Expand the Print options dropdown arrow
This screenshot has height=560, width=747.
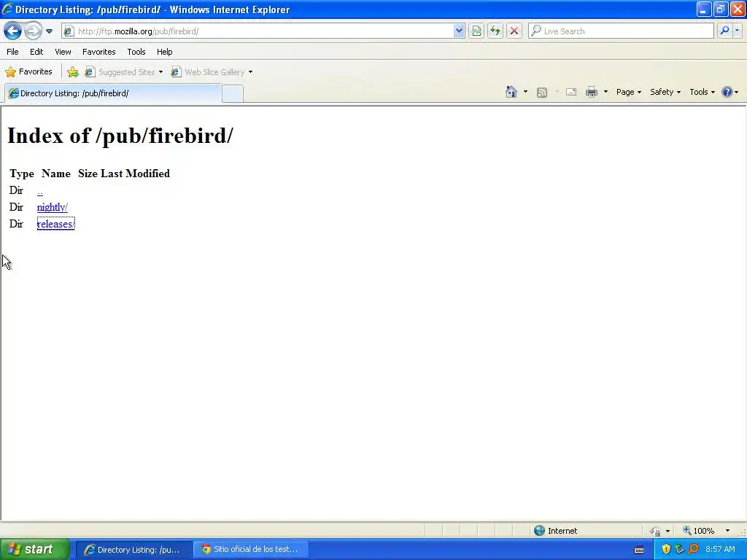tap(605, 92)
